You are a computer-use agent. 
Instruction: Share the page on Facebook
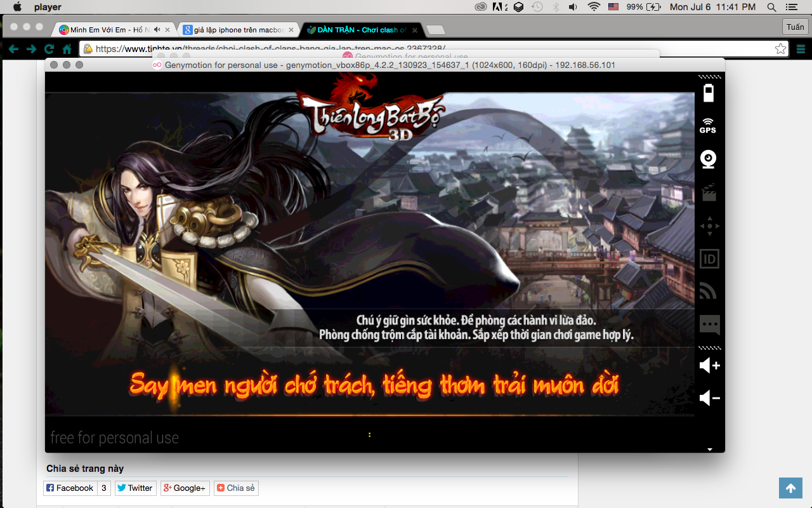pos(70,488)
